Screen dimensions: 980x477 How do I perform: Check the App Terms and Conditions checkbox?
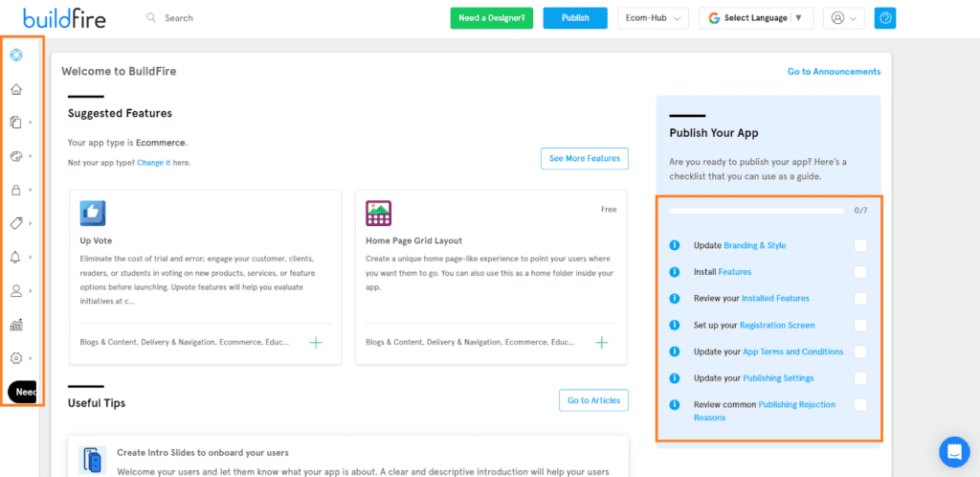[860, 352]
